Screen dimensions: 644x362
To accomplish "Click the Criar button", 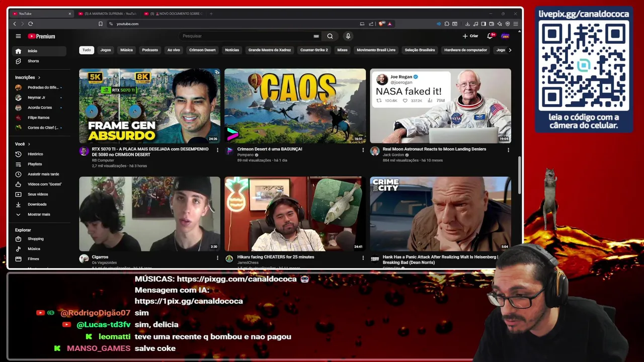I will click(x=471, y=36).
